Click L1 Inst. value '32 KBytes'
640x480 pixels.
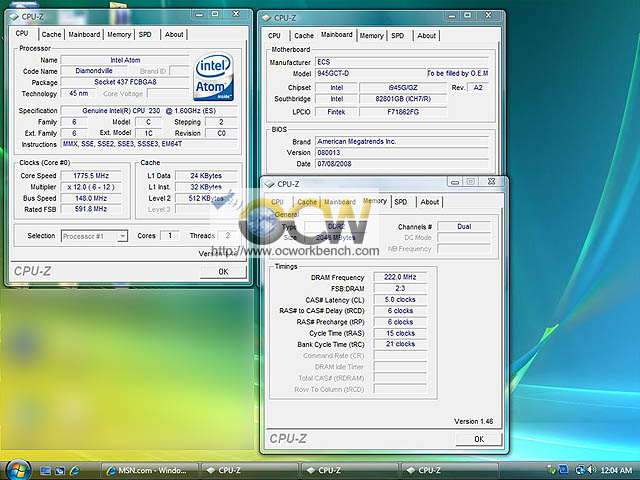tap(206, 187)
